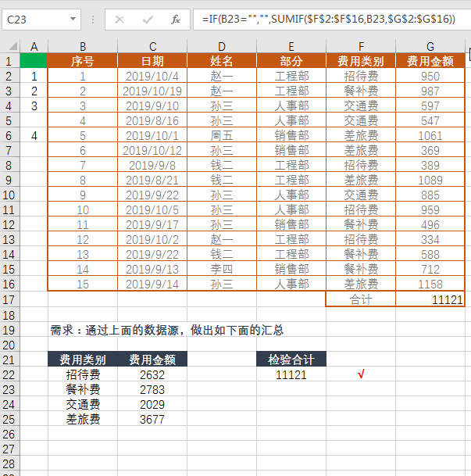Click the Cancel X icon in formula bar
Viewport: 471px width, 476px height.
pos(120,20)
